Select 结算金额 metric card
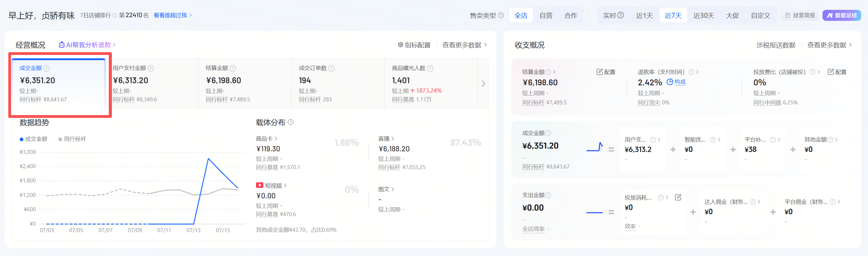Viewport: 868px width, 256px height. point(245,83)
